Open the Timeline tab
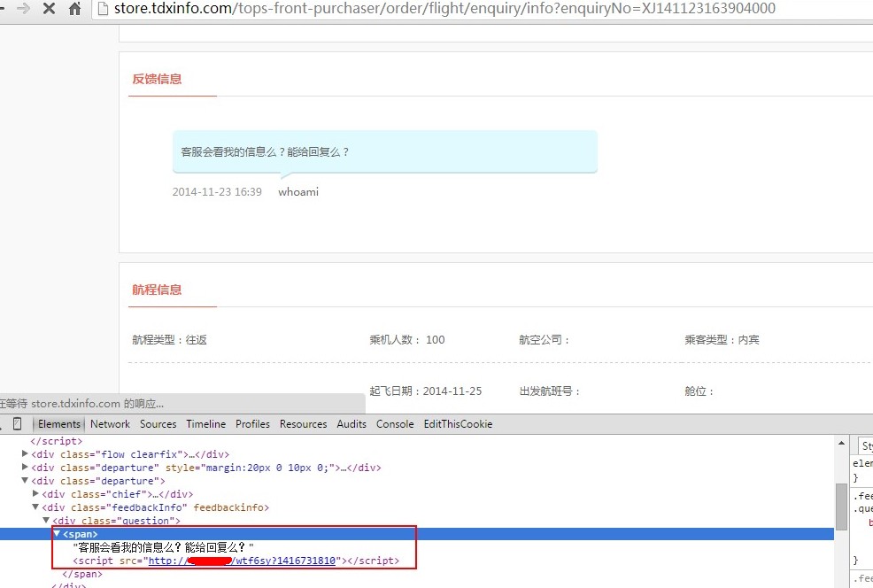The height and width of the screenshot is (588, 873). (x=206, y=424)
